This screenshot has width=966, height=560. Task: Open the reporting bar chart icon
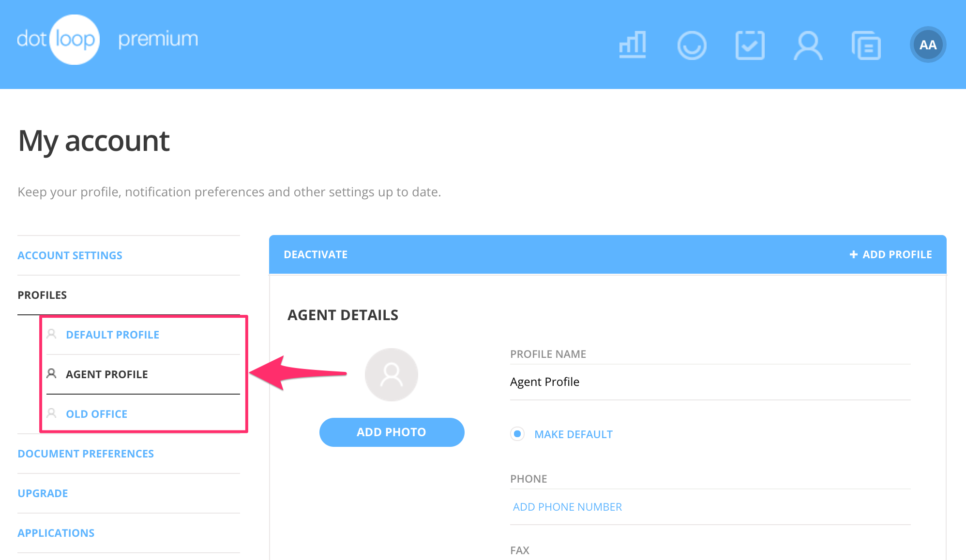pyautogui.click(x=633, y=44)
